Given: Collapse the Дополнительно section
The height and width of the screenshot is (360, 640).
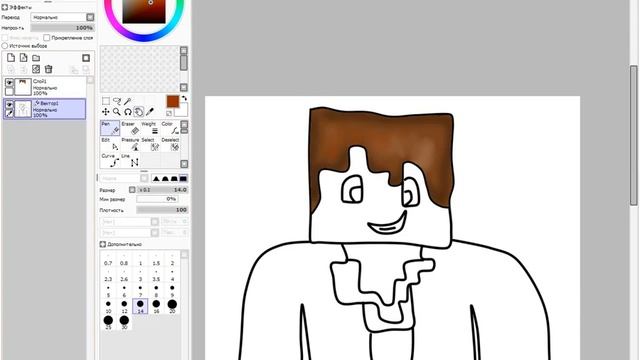Looking at the screenshot, I should tap(103, 244).
